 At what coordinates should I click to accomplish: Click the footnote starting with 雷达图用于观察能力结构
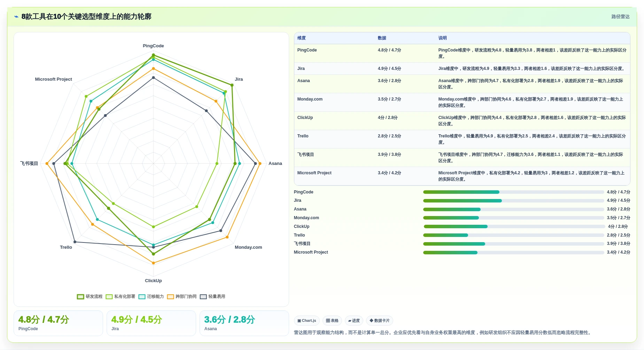[x=443, y=333]
